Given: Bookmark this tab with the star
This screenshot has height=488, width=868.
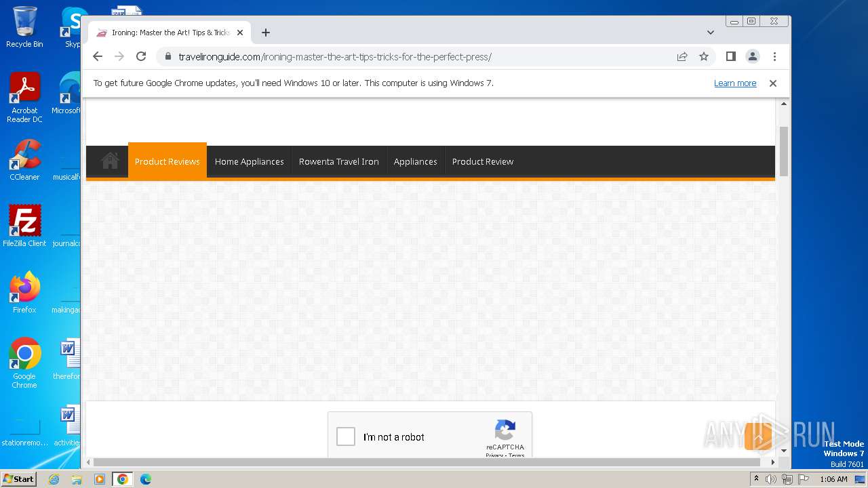Looking at the screenshot, I should [704, 57].
